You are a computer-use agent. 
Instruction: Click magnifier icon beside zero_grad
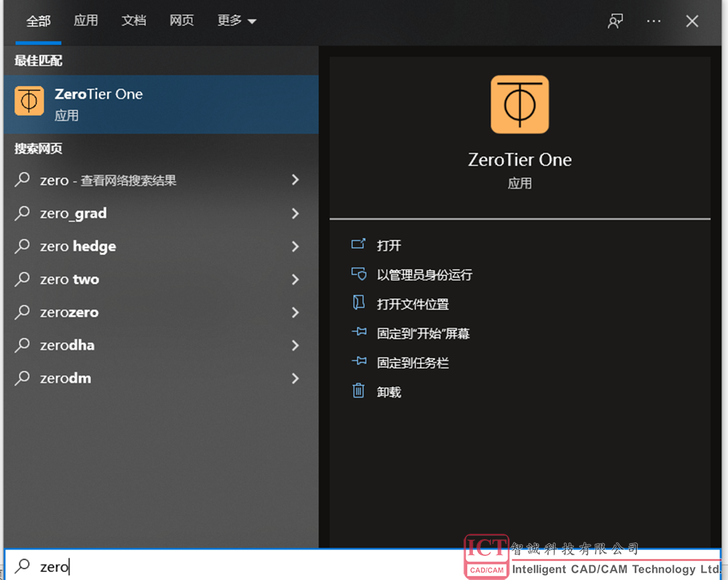(22, 213)
